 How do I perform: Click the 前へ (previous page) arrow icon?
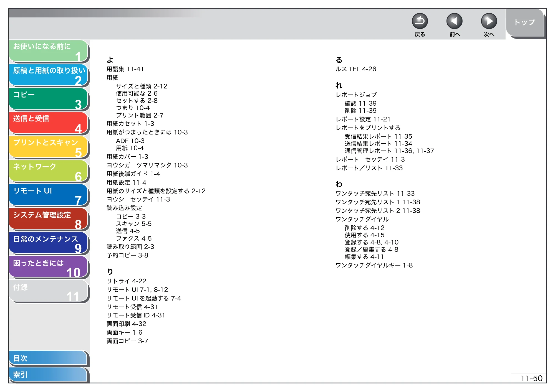pos(454,21)
